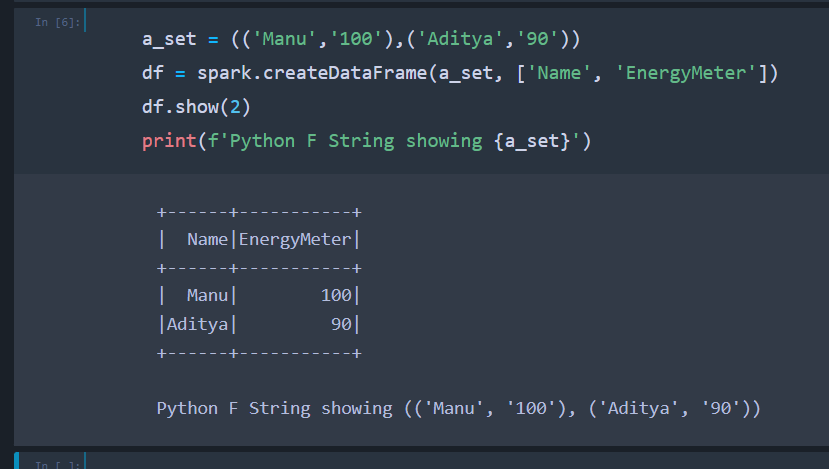Select the empty In [ ] cell below

400,462
